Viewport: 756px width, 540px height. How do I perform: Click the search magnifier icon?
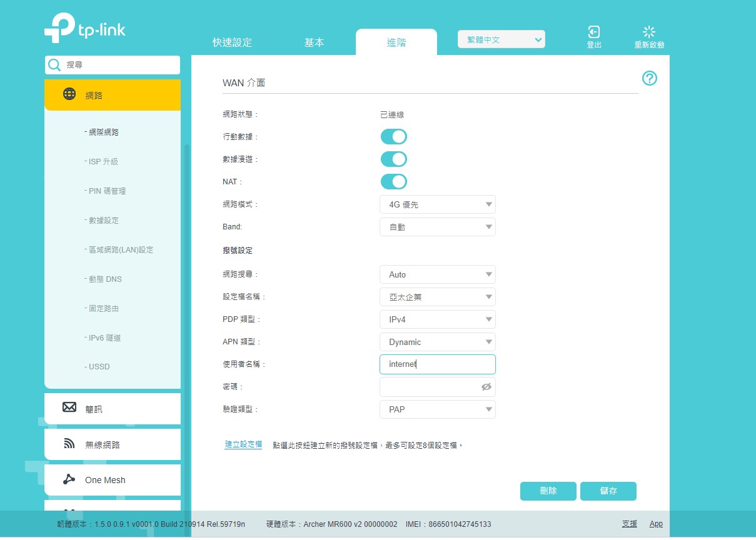(55, 65)
